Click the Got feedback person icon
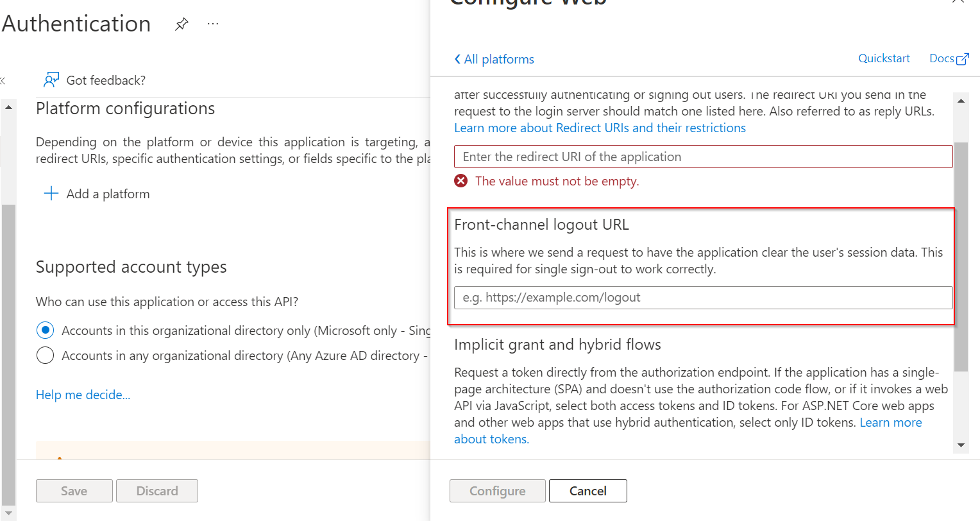 click(x=51, y=80)
